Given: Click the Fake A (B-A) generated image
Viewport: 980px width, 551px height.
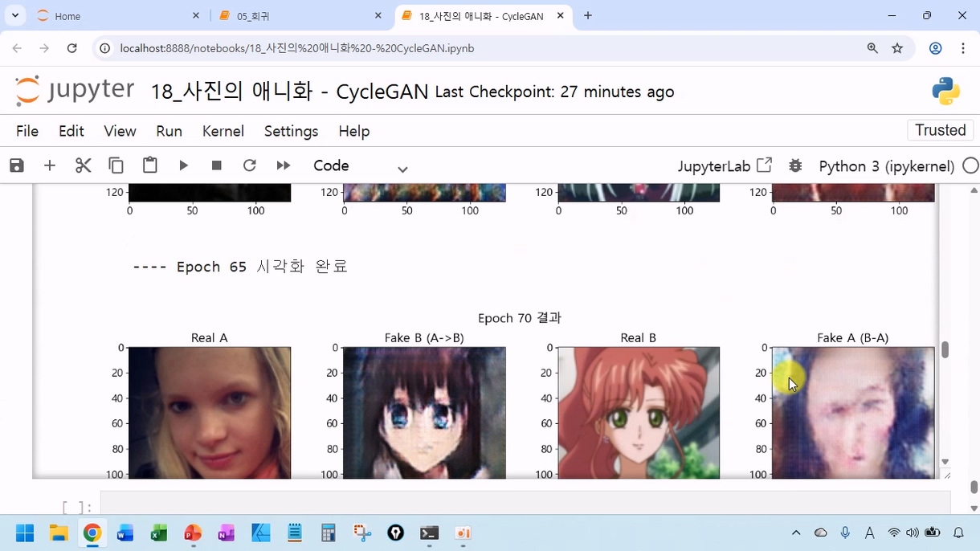Looking at the screenshot, I should point(853,413).
